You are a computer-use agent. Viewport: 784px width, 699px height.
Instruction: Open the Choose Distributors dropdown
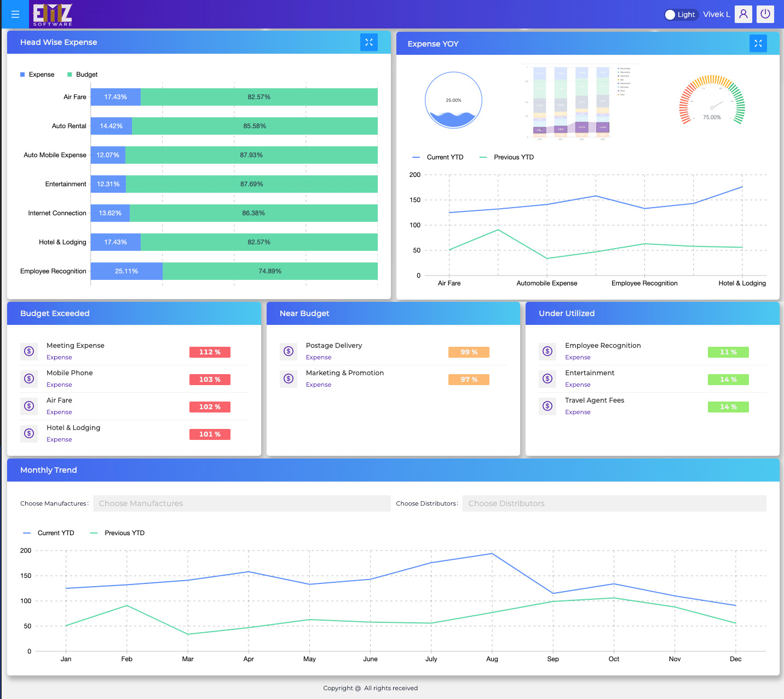click(614, 503)
